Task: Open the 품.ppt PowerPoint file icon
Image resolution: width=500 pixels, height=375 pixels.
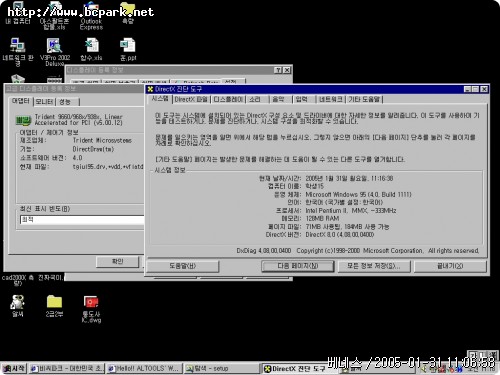Action: click(x=128, y=49)
